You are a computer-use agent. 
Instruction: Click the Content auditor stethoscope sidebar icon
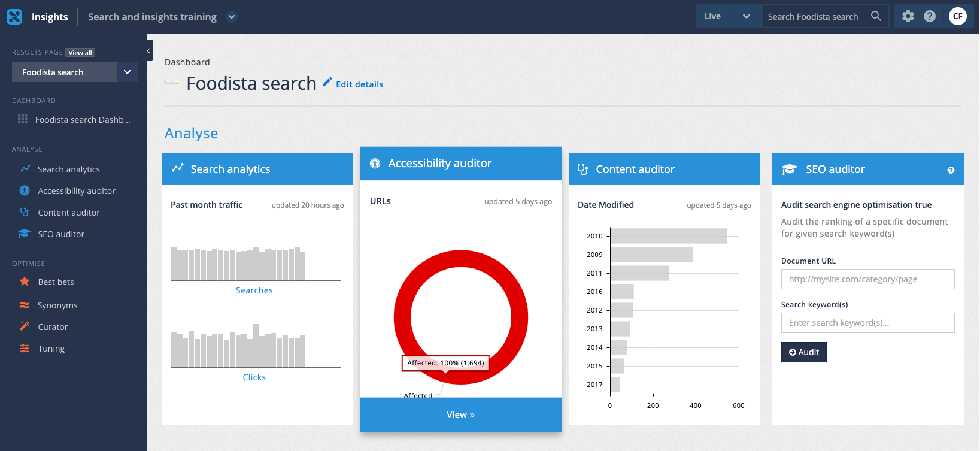tap(25, 212)
